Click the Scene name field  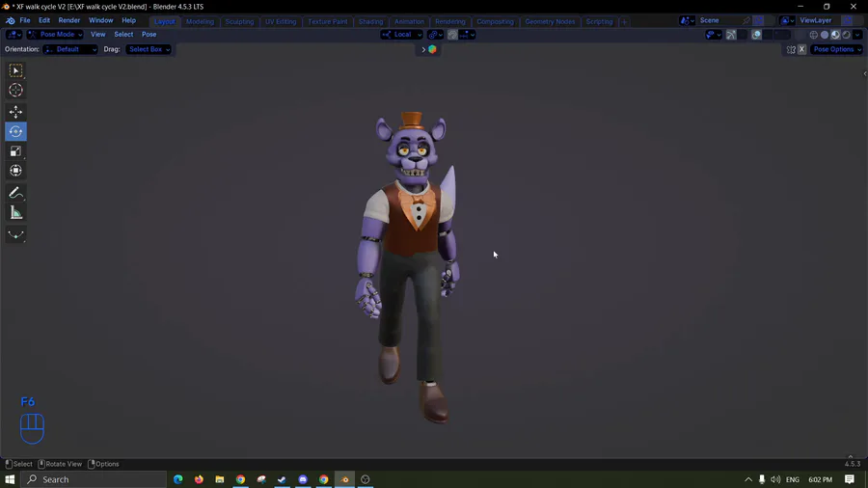point(719,20)
